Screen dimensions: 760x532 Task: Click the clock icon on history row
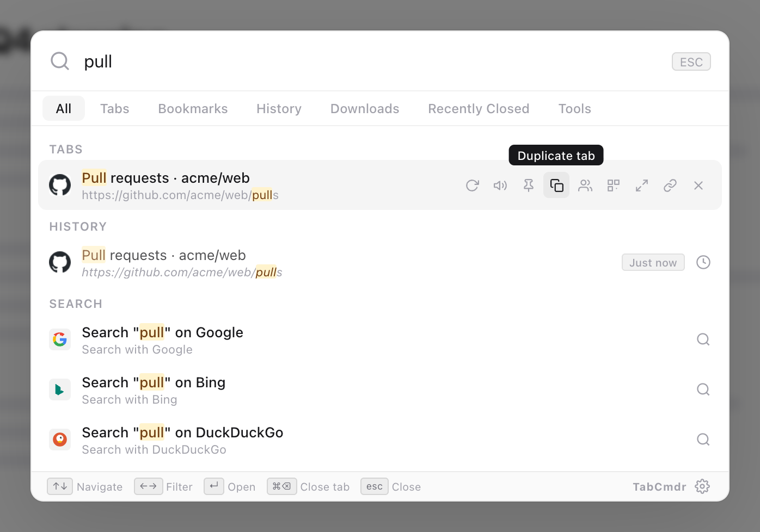pos(703,262)
